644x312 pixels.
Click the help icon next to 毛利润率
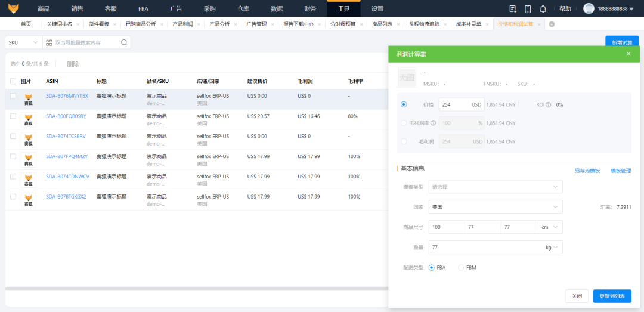[434, 123]
